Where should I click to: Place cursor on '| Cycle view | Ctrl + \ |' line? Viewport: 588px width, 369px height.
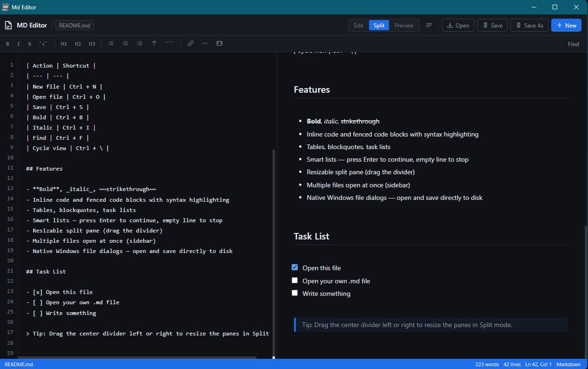pyautogui.click(x=68, y=148)
